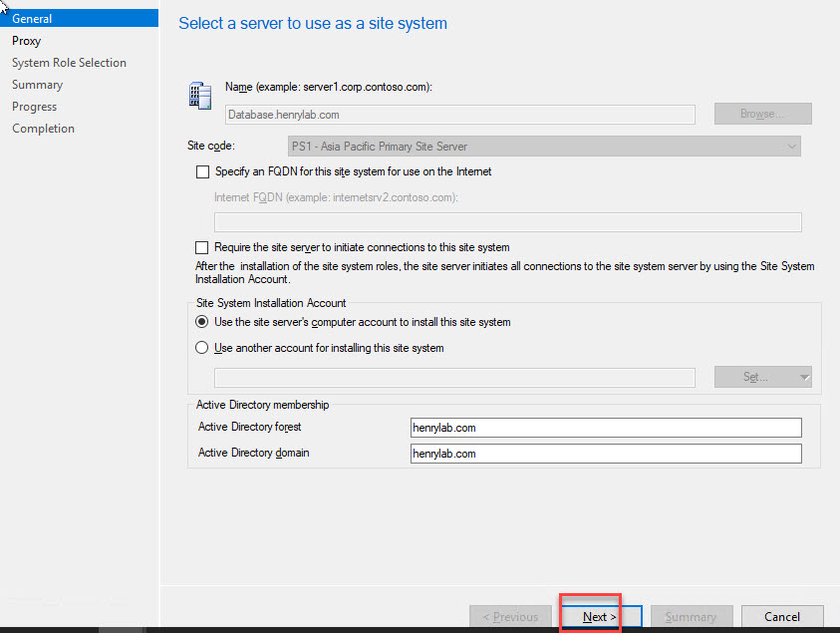Click the Previous button

pyautogui.click(x=510, y=617)
